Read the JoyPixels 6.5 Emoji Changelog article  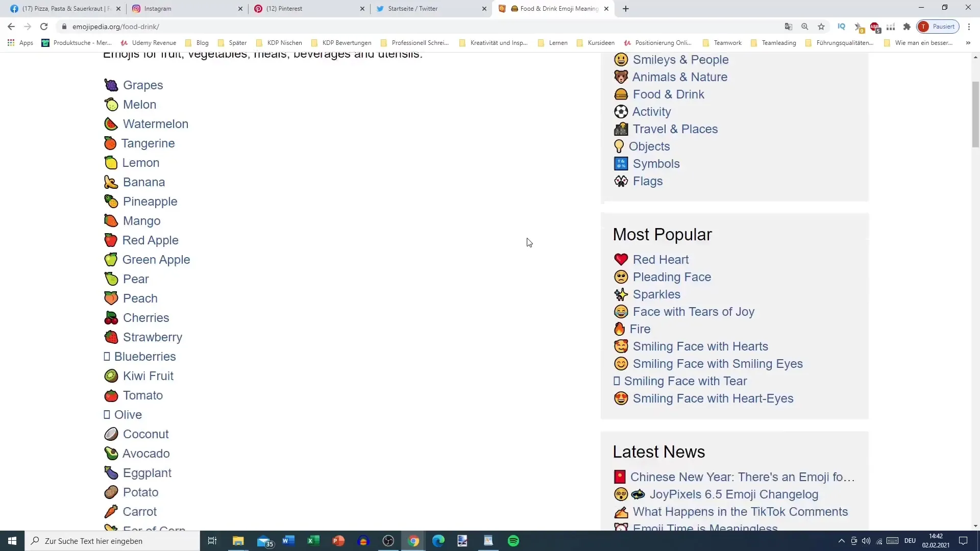[734, 494]
